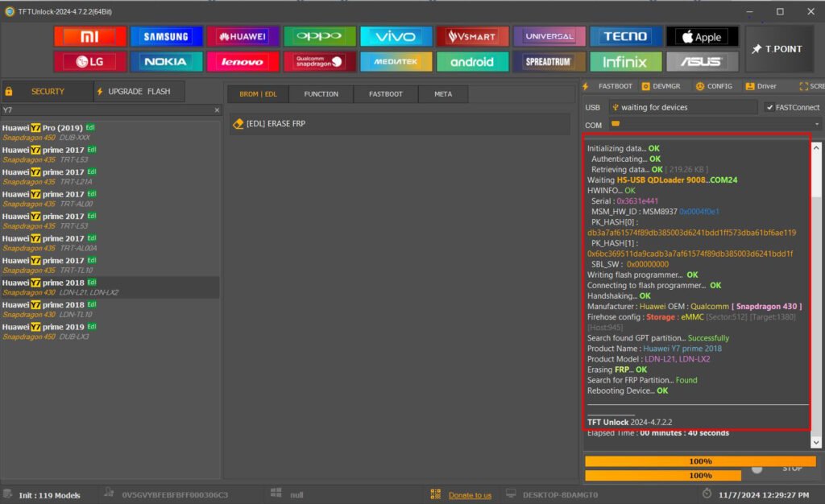
Task: Open the DEVMGR device manager
Action: click(x=661, y=86)
